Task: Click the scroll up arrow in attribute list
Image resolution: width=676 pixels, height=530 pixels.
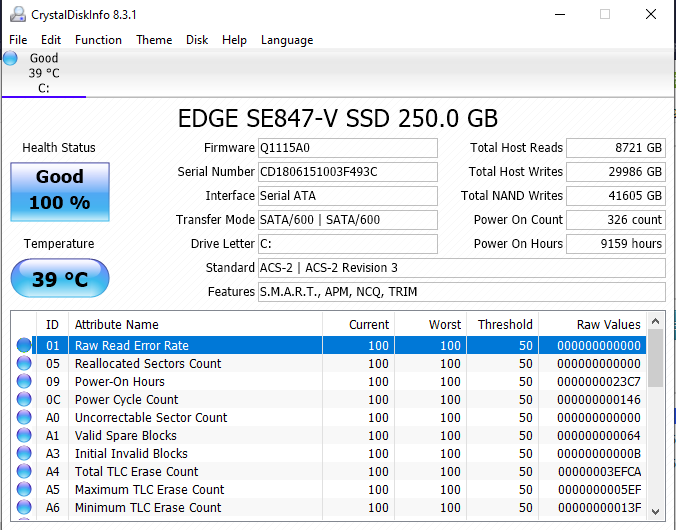Action: [x=656, y=321]
